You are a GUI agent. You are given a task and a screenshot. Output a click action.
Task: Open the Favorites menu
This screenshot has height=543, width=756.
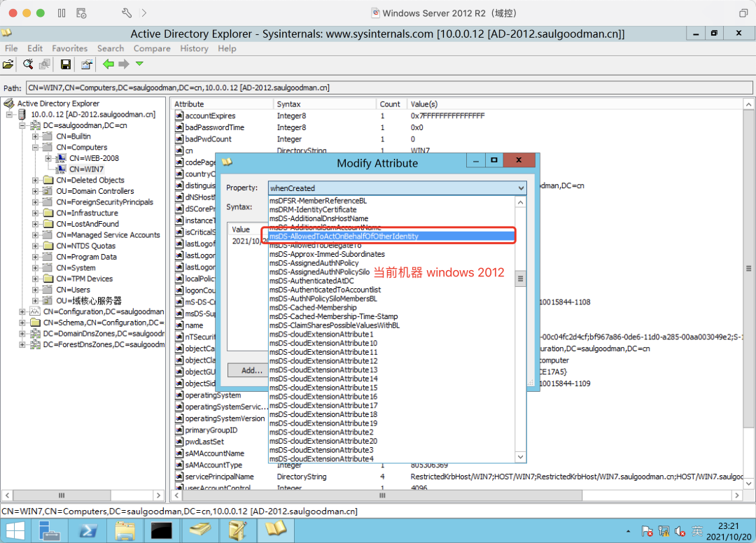70,48
